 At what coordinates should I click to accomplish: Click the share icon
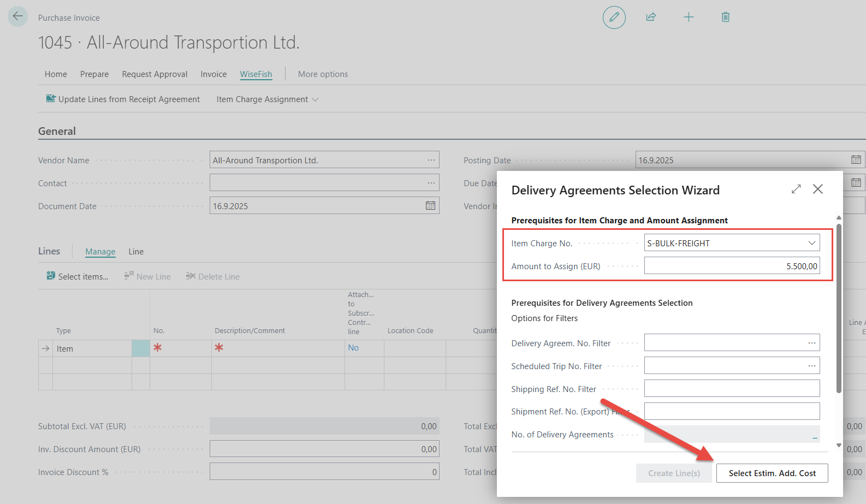pyautogui.click(x=651, y=17)
